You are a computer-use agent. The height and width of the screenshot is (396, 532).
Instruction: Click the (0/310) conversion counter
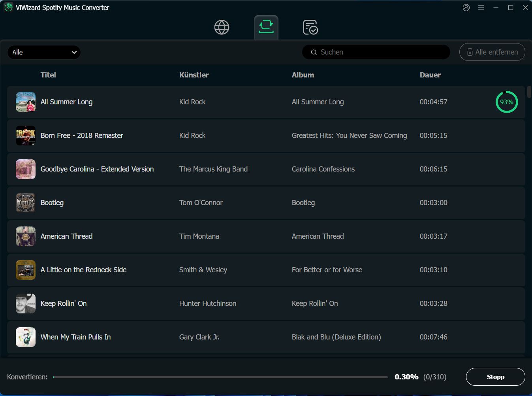[435, 377]
